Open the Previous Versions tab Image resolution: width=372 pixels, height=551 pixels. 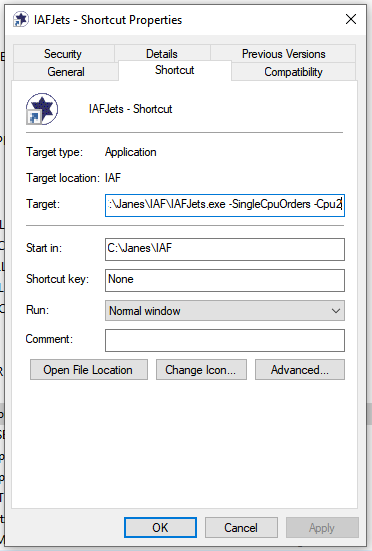283,54
